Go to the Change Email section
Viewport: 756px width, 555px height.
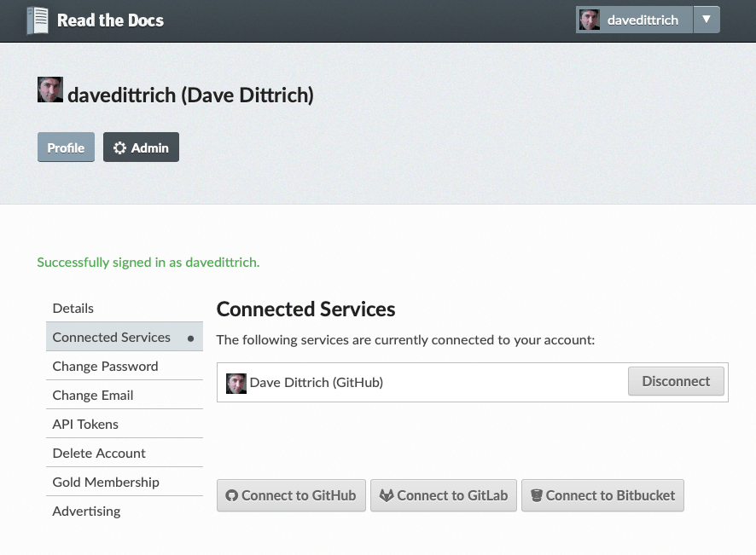(93, 395)
